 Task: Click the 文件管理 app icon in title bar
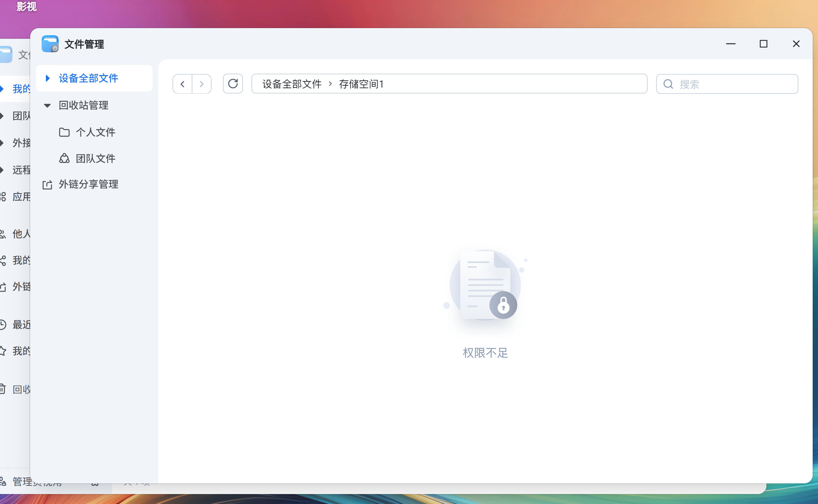50,44
